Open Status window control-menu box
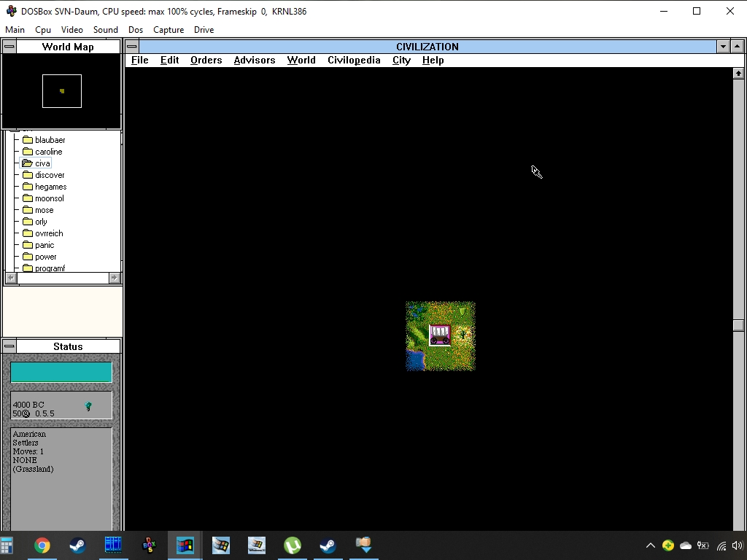The height and width of the screenshot is (560, 747). click(9, 346)
